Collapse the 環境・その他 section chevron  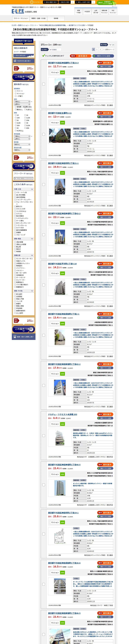click(32, 291)
